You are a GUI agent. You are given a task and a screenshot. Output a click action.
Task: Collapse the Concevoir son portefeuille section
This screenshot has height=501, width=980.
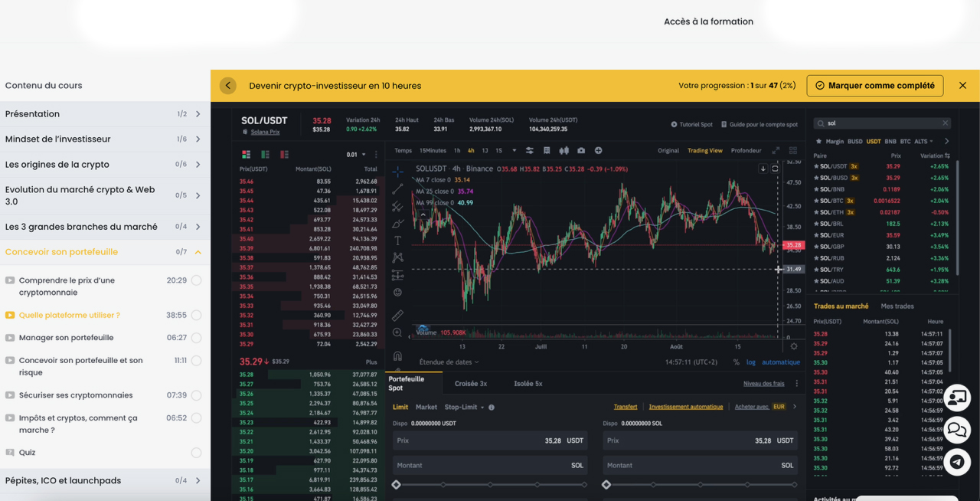click(x=198, y=252)
